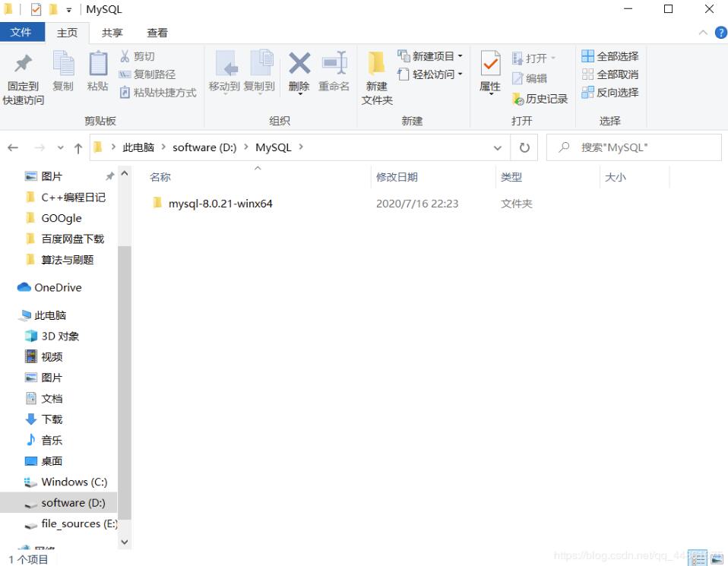Viewport: 728px width, 566px height.
Task: Select OneDrive in navigation pane
Action: (49, 287)
